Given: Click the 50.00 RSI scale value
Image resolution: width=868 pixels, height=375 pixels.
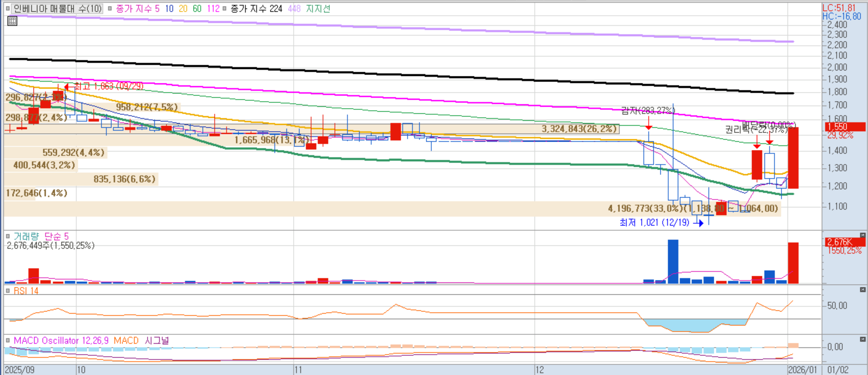Looking at the screenshot, I should click(837, 306).
